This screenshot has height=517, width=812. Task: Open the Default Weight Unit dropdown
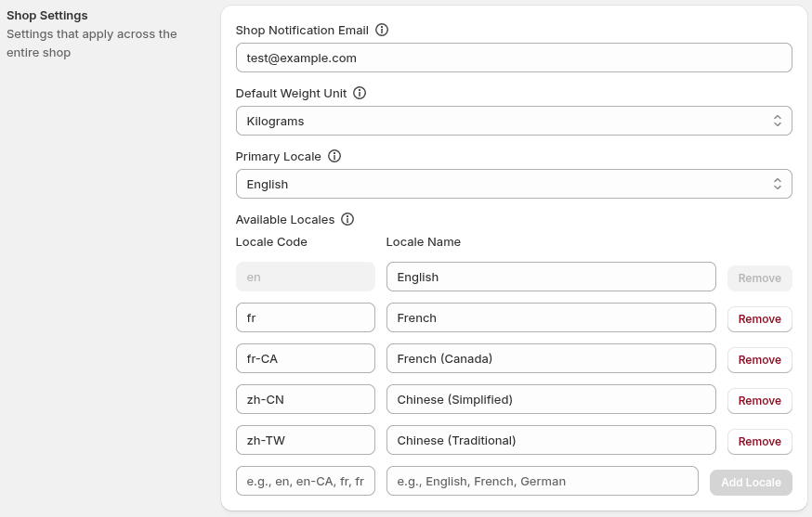point(514,121)
